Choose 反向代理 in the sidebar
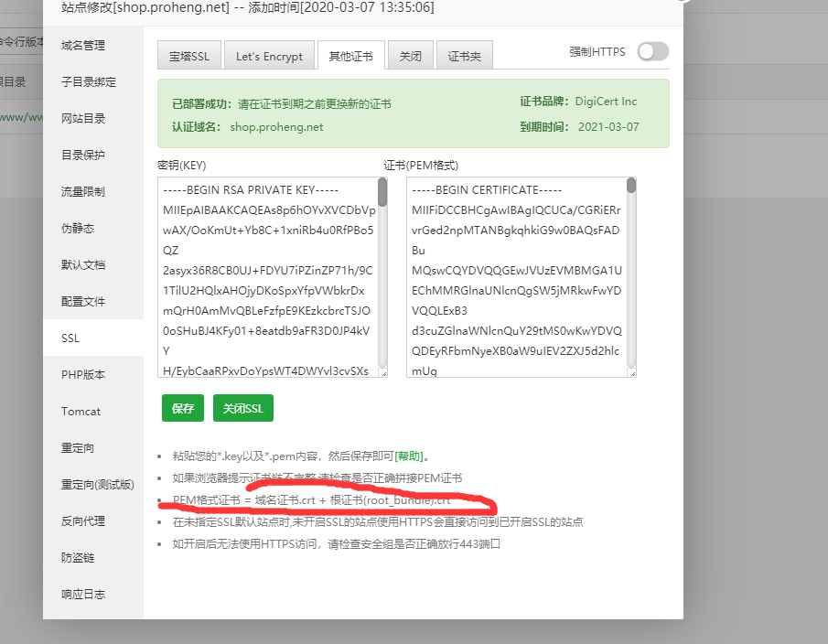 83,521
